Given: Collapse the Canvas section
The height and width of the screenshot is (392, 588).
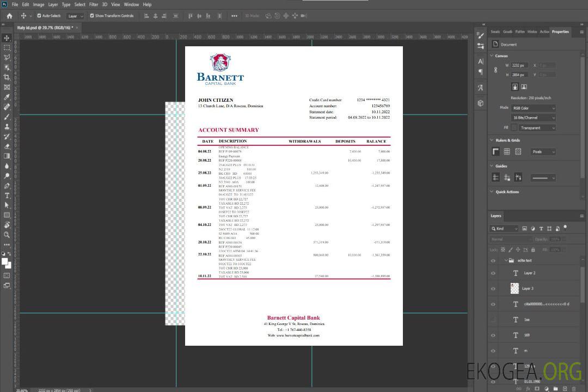Looking at the screenshot, I should point(492,56).
